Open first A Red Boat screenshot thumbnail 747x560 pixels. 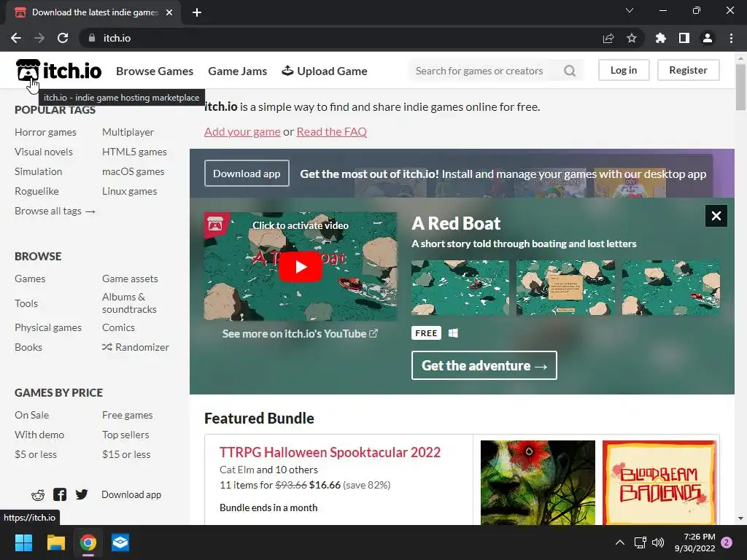460,287
